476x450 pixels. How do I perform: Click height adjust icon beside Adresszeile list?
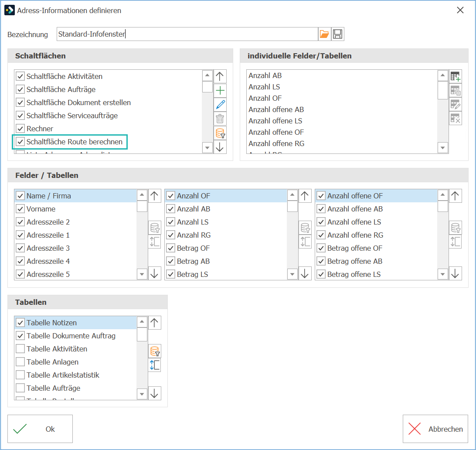coord(154,242)
